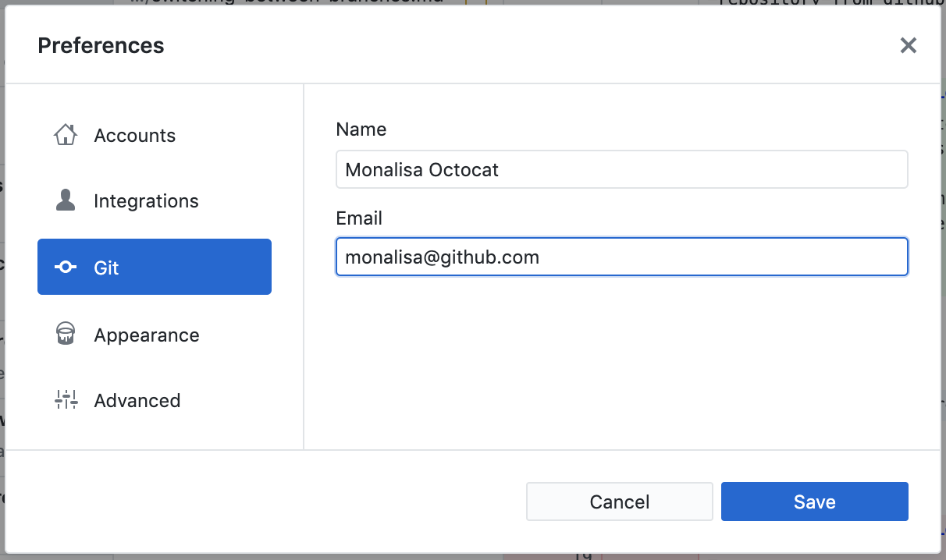Click the Advanced sliders icon

tap(66, 400)
